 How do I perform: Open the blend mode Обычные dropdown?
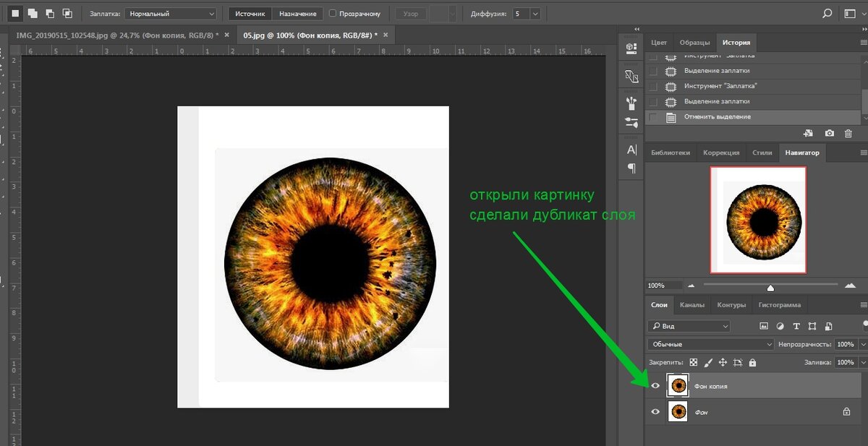point(710,344)
